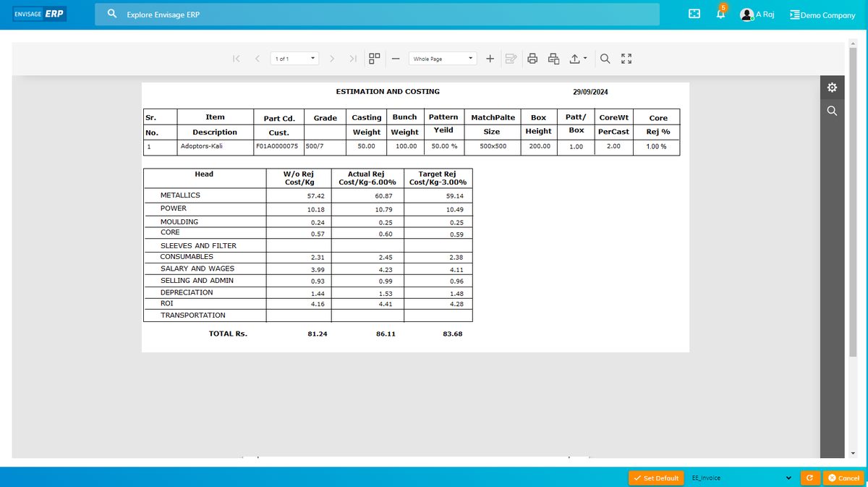Open the search magnifier in viewer toolbar
The height and width of the screenshot is (487, 868).
click(x=605, y=59)
